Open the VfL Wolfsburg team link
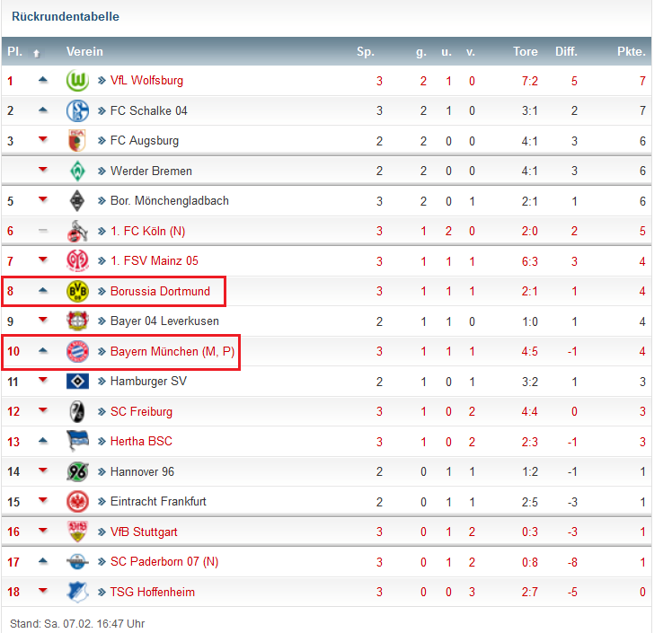The image size is (672, 633). [x=146, y=81]
